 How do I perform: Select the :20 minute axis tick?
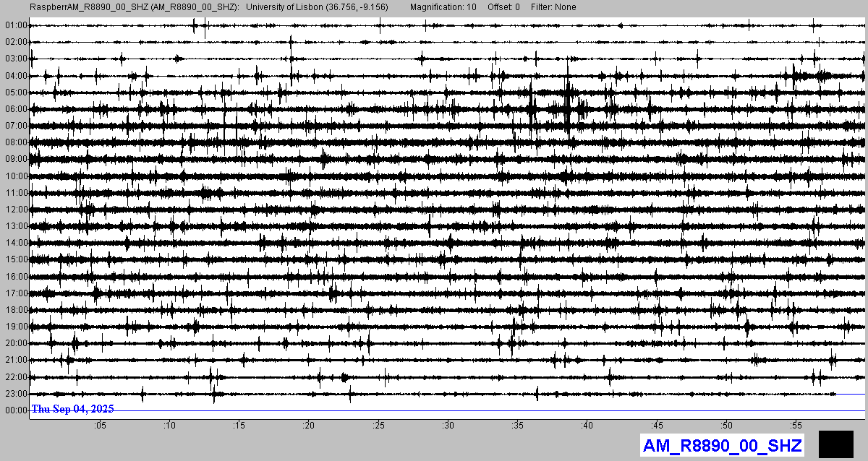tap(308, 425)
